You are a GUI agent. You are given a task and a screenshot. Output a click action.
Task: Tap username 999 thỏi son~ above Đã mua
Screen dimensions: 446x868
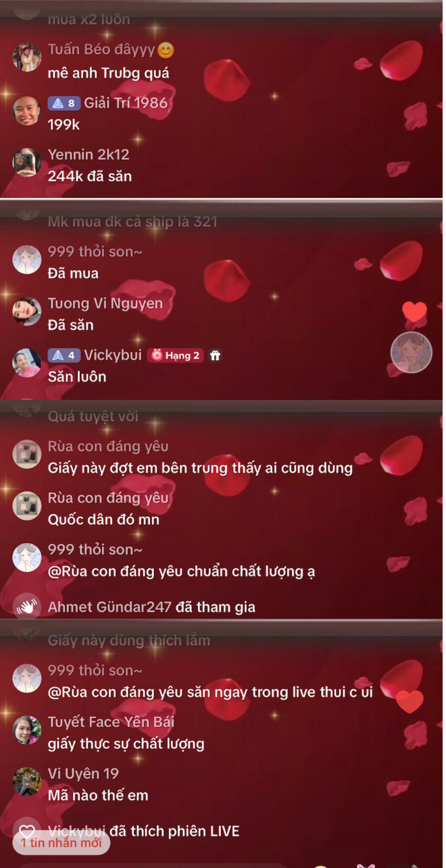(95, 252)
